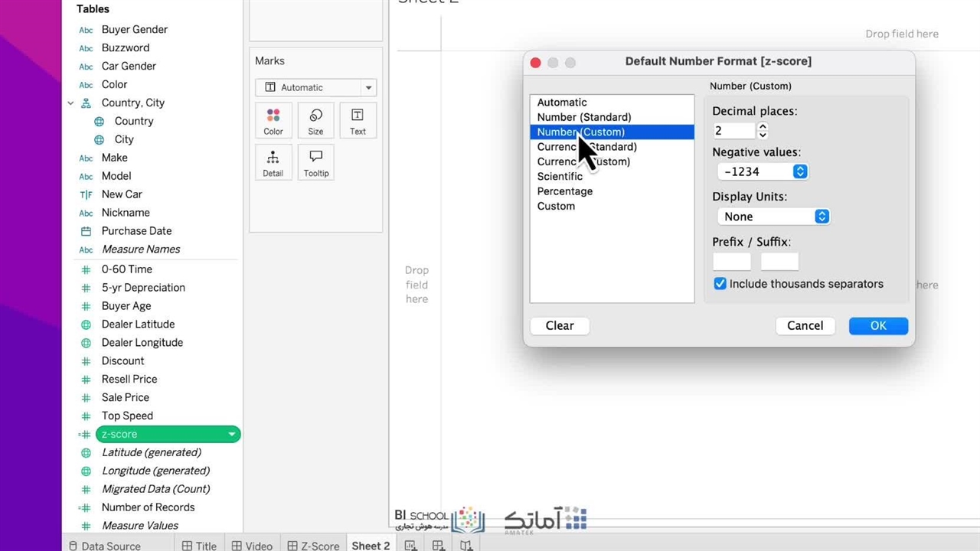This screenshot has height=551, width=980.
Task: Click the Size marks card icon
Action: tap(315, 121)
